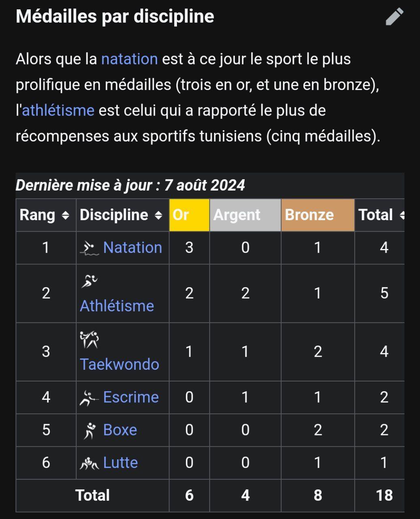Click the pencil edit section icon
The height and width of the screenshot is (519, 420).
pyautogui.click(x=394, y=17)
